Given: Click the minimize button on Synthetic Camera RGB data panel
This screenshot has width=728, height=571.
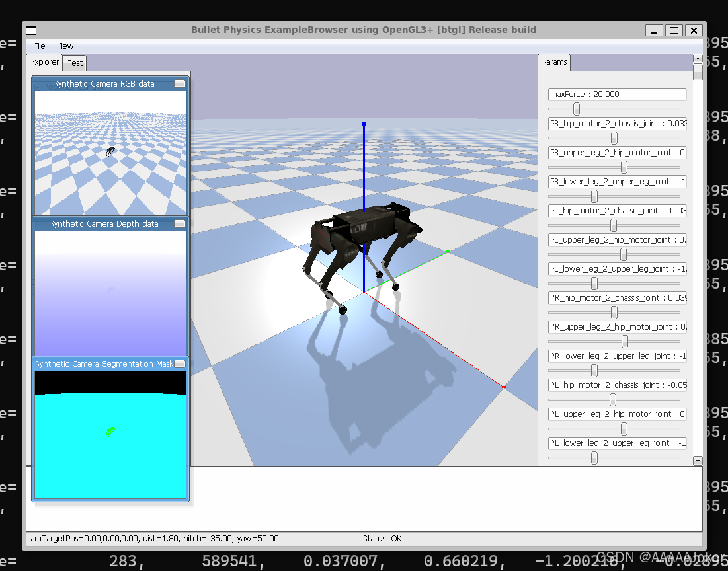Looking at the screenshot, I should (x=179, y=84).
